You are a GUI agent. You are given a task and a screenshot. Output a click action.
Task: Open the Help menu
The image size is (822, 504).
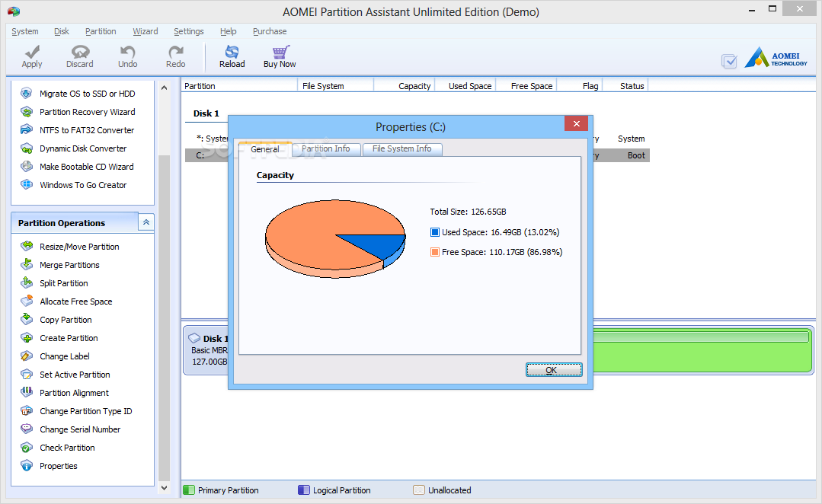228,31
